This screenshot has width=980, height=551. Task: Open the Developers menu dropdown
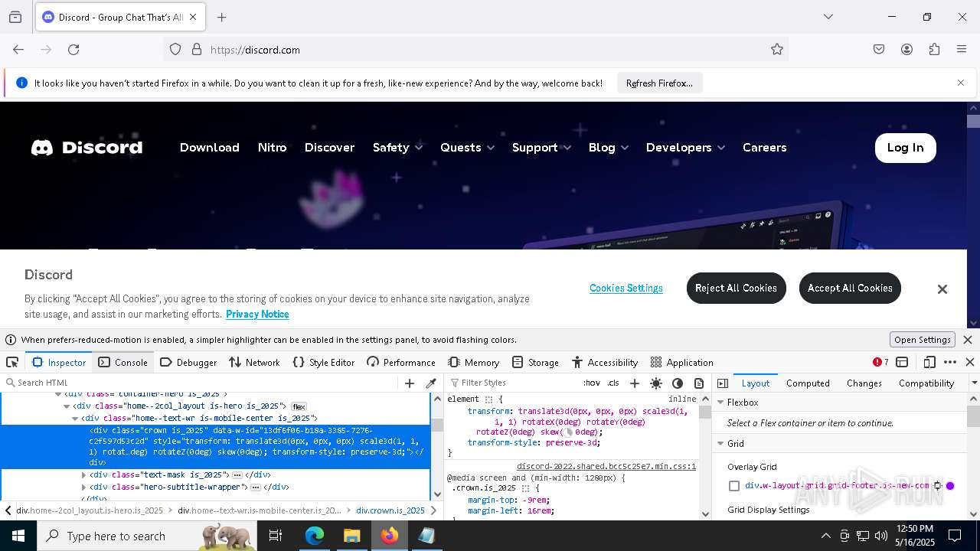tap(686, 148)
